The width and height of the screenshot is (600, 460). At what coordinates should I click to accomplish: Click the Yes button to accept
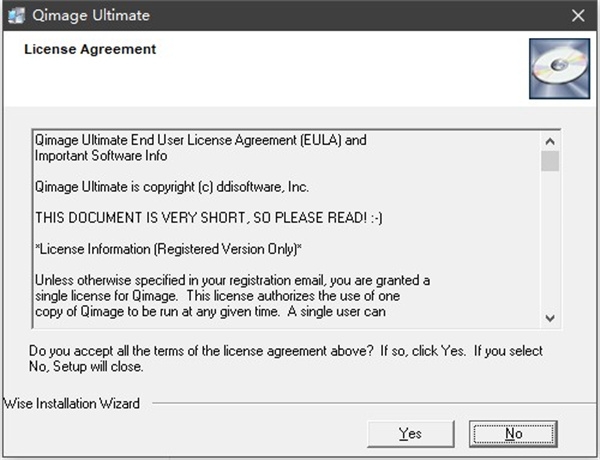point(410,433)
